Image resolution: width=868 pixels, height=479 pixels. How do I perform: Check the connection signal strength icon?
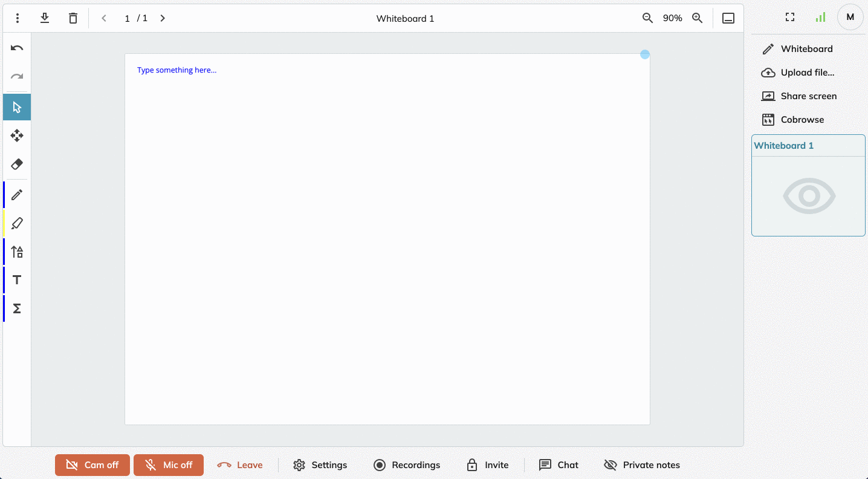(x=820, y=18)
